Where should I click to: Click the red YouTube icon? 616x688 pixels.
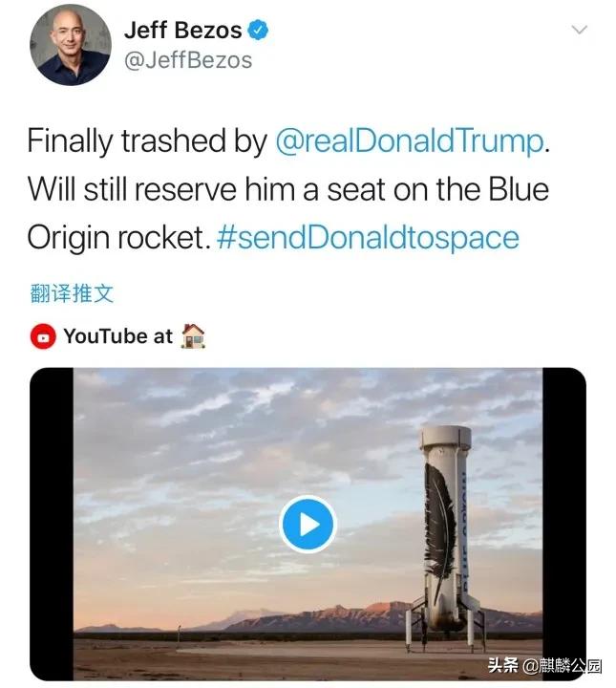tap(42, 336)
